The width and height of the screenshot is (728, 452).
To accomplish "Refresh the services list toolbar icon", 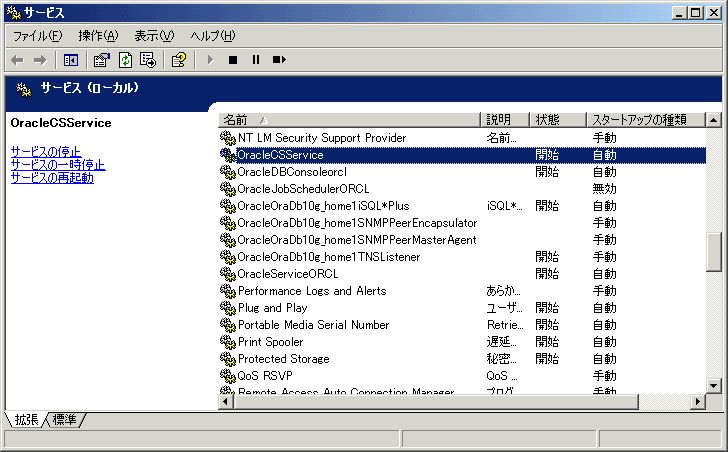I will [x=125, y=60].
